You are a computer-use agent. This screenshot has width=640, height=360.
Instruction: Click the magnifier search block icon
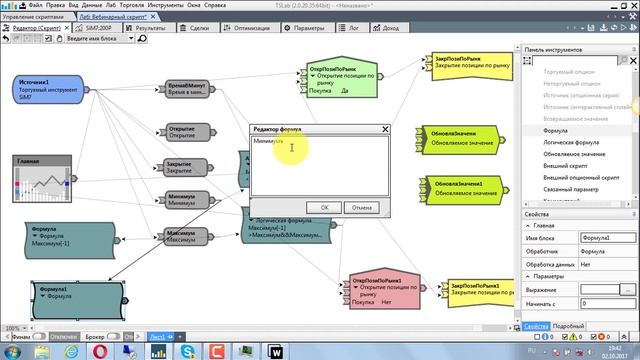click(x=142, y=38)
